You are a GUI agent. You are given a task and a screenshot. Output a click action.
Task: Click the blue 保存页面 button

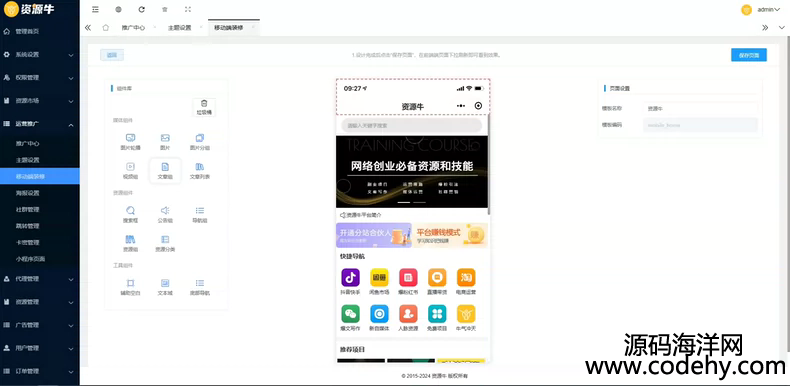(749, 55)
